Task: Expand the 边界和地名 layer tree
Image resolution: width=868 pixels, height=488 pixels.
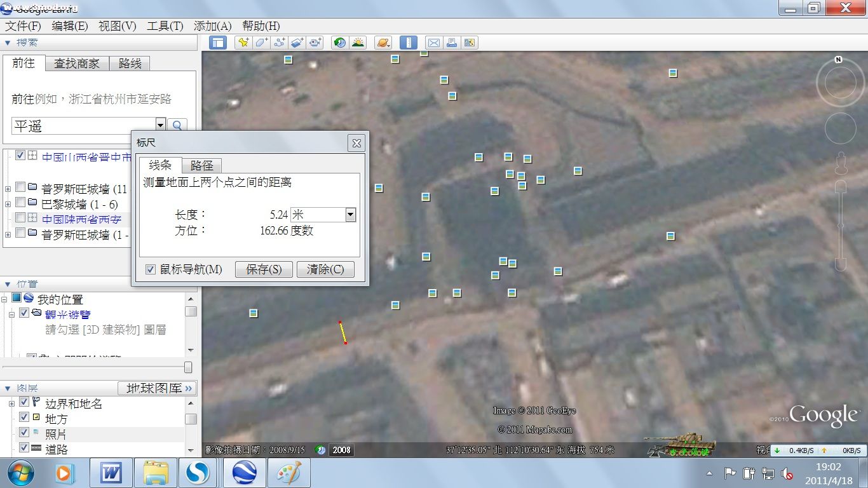Action: [x=11, y=403]
